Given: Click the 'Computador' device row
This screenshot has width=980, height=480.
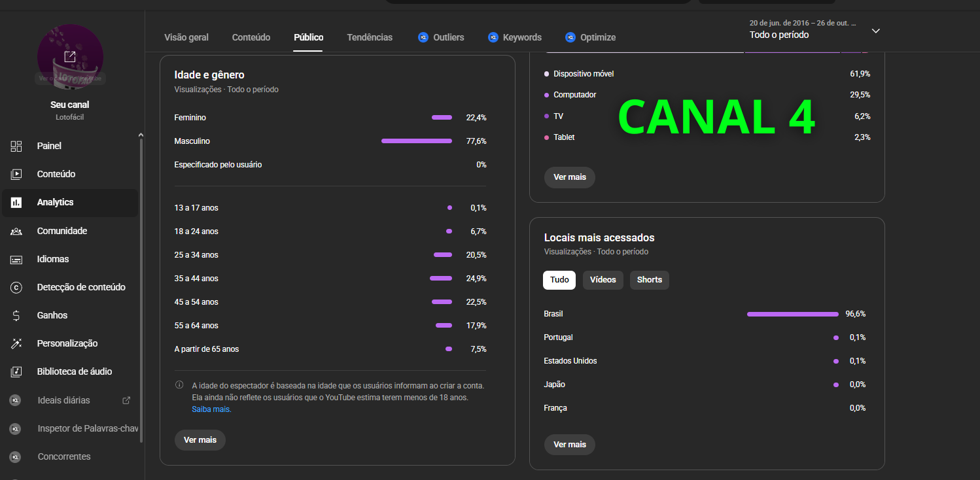Looking at the screenshot, I should (x=707, y=95).
